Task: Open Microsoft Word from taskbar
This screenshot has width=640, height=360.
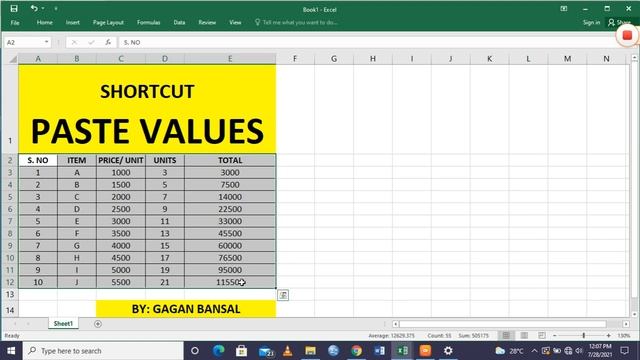Action: pyautogui.click(x=379, y=351)
